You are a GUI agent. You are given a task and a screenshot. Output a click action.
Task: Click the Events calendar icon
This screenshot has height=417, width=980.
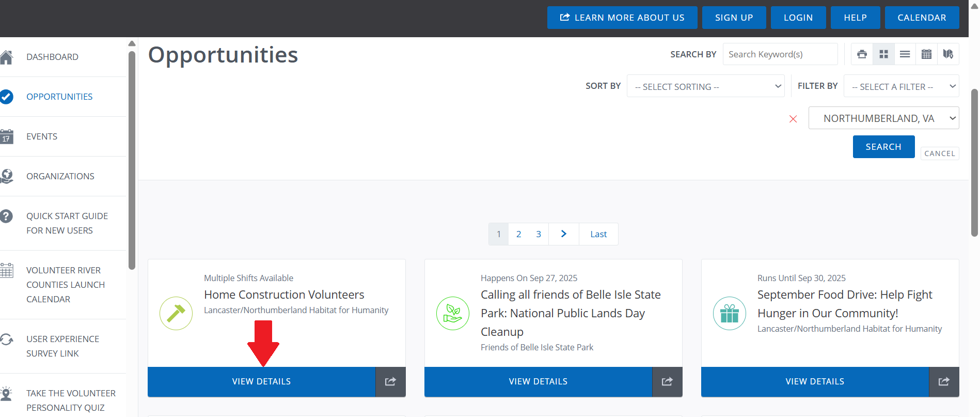coord(6,136)
